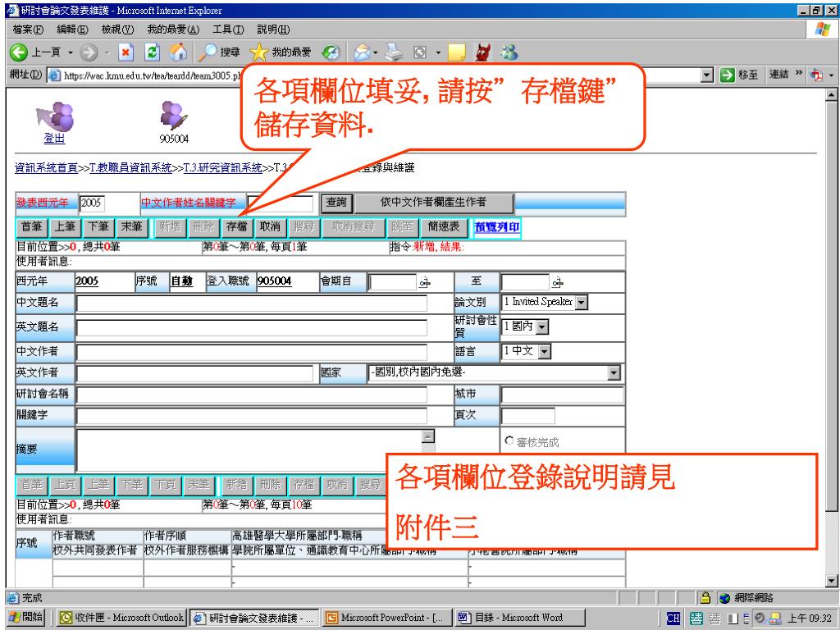Select the 審核完成 radio button

509,441
